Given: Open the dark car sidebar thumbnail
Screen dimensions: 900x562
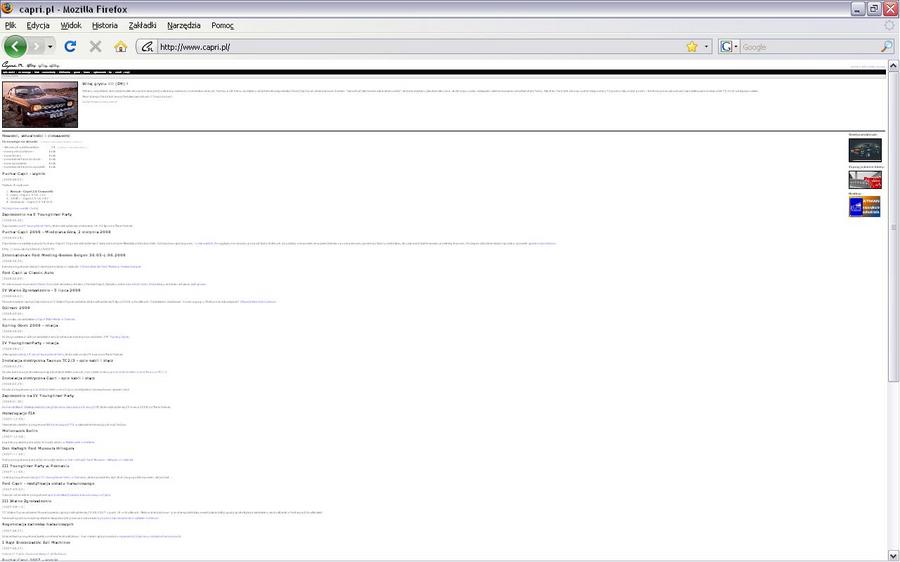Looking at the screenshot, I should pyautogui.click(x=865, y=150).
